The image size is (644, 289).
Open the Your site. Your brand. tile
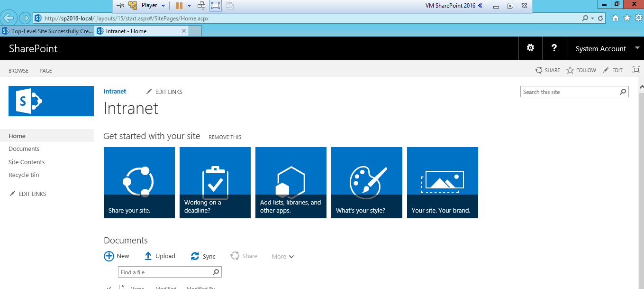tap(443, 183)
